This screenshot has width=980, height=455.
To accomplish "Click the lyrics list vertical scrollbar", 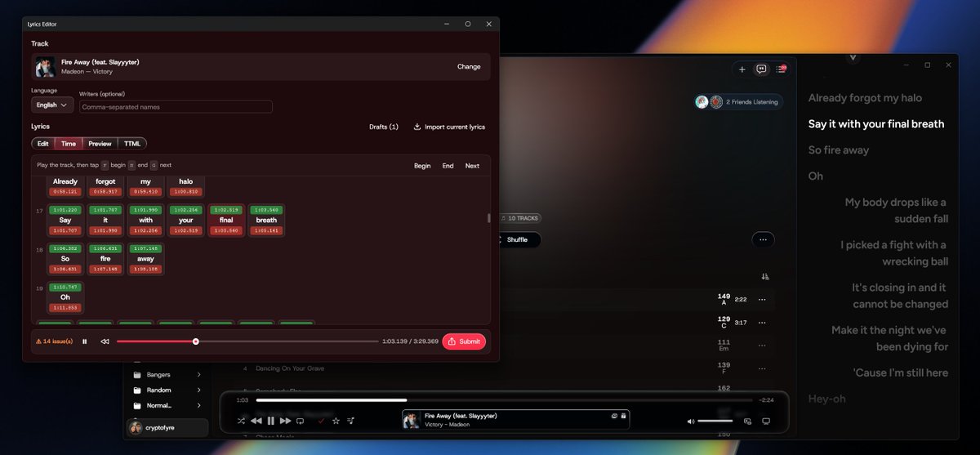I will (x=489, y=218).
